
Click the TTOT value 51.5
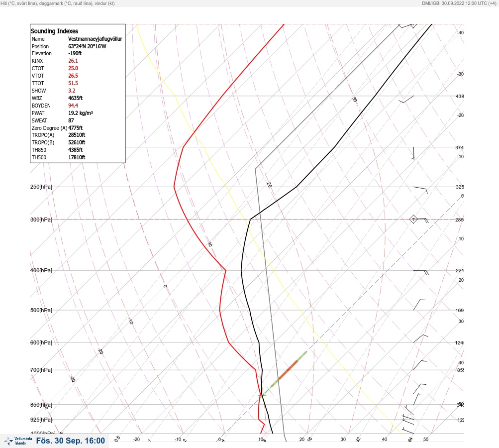coord(73,83)
